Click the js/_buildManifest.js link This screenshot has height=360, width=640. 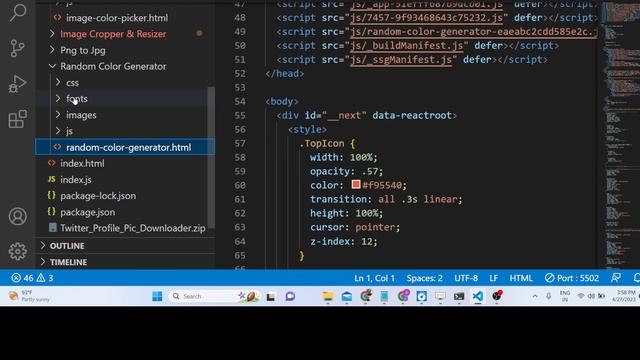[x=407, y=46]
